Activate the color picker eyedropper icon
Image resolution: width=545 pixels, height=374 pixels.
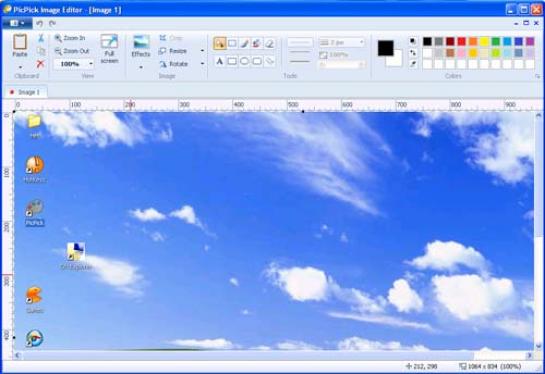click(413, 64)
